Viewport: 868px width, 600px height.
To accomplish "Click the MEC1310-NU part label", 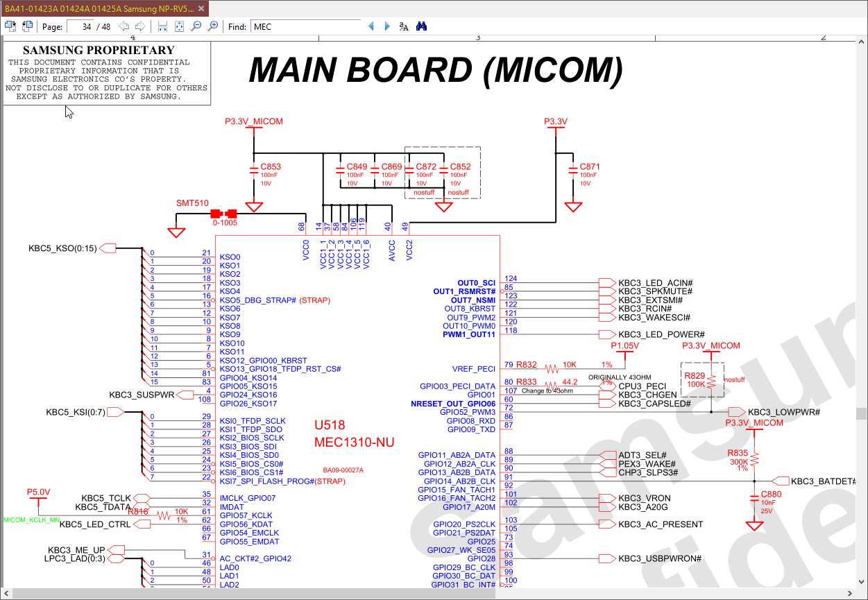I will 354,442.
